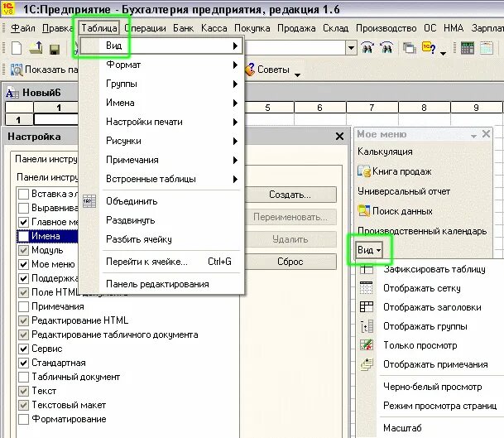The height and width of the screenshot is (438, 504).
Task: Choose Производственный календарь in Мое меню
Action: click(422, 231)
